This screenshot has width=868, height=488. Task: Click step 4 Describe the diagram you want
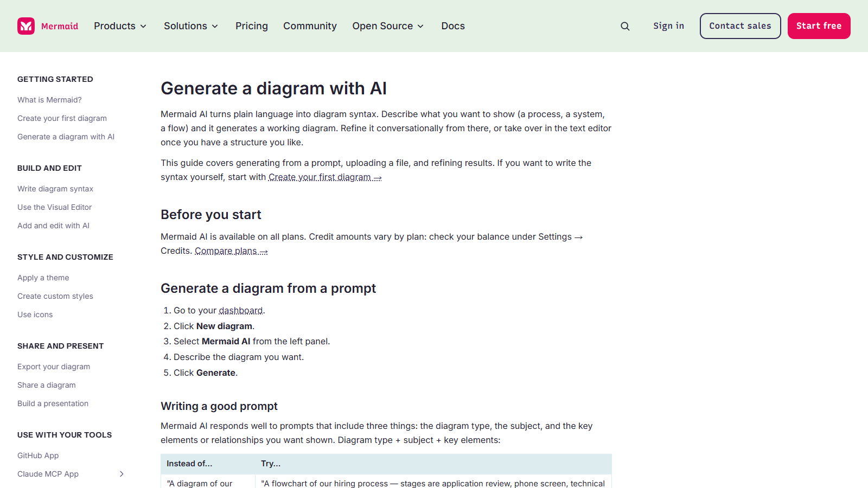point(239,357)
